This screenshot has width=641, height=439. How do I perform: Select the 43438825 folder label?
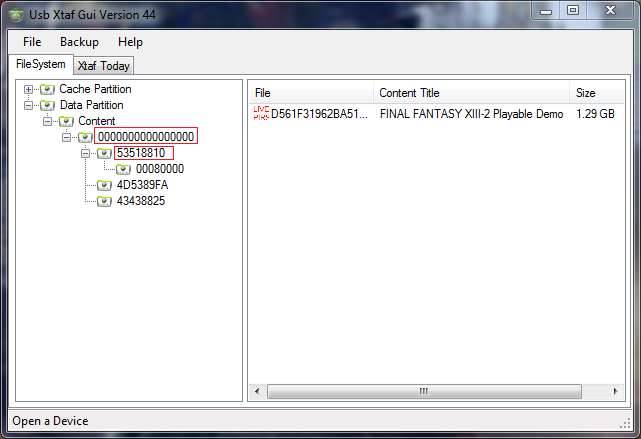click(140, 201)
